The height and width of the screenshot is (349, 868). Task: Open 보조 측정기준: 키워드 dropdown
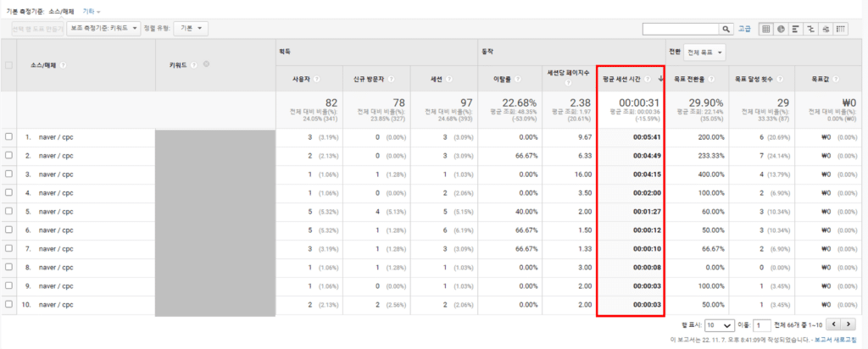(103, 28)
